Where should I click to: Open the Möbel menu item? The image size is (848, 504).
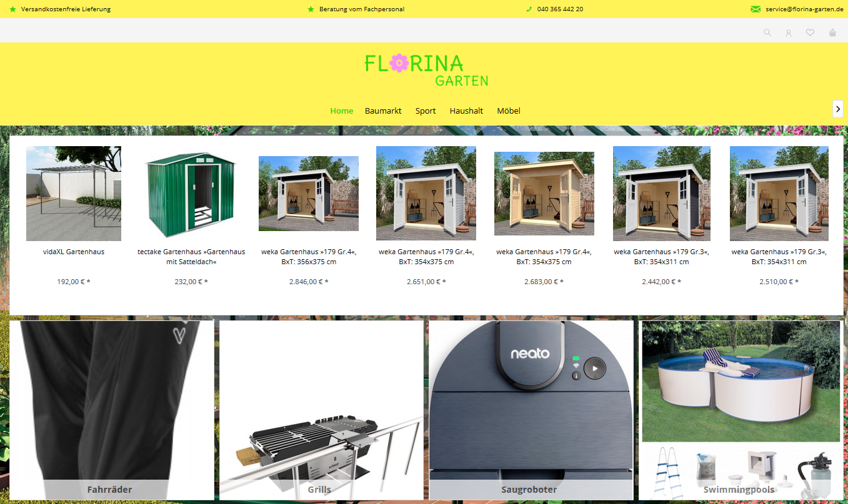point(508,111)
